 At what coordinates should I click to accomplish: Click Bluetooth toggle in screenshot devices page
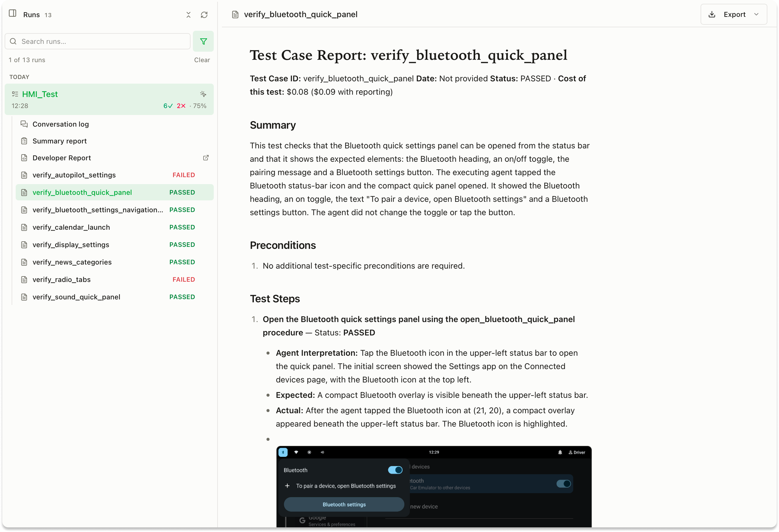tap(563, 484)
